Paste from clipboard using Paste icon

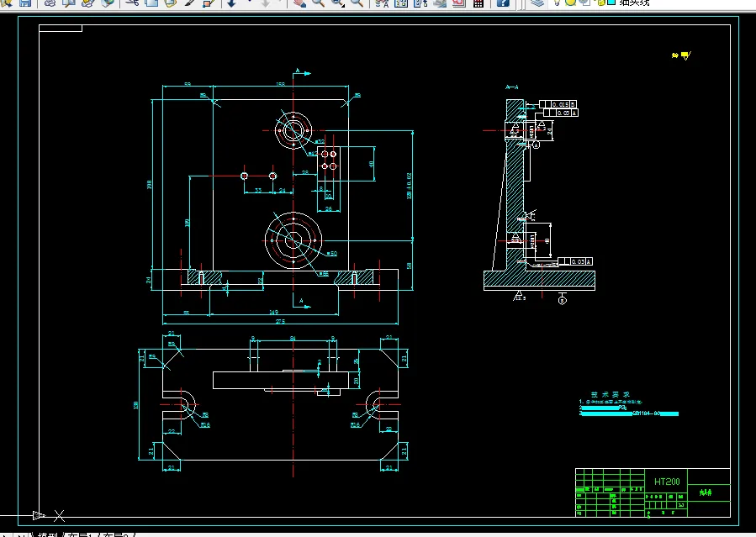coord(170,3)
